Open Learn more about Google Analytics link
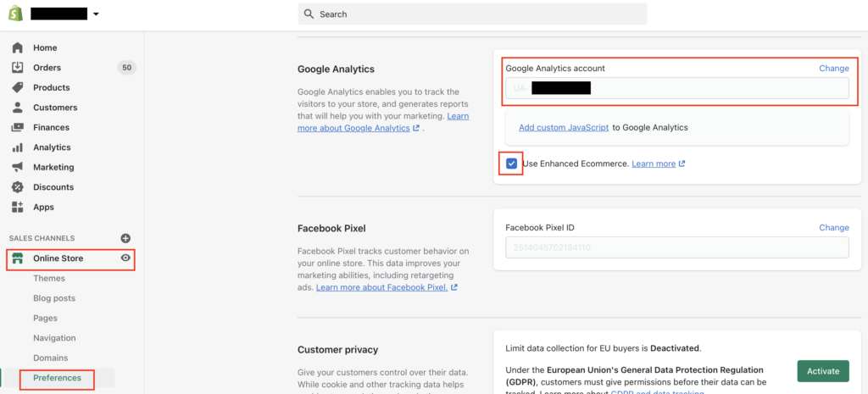The width and height of the screenshot is (868, 394). [x=381, y=122]
